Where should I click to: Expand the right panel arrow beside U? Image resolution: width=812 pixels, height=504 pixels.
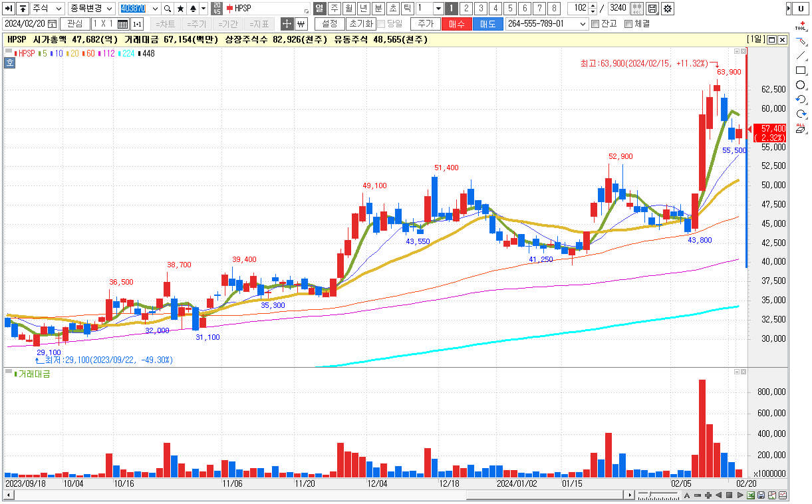pyautogui.click(x=788, y=9)
